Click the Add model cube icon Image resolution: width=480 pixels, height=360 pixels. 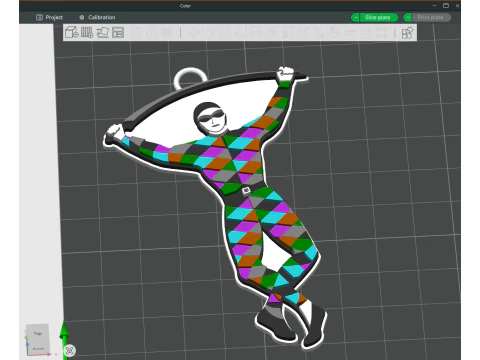coord(72,32)
